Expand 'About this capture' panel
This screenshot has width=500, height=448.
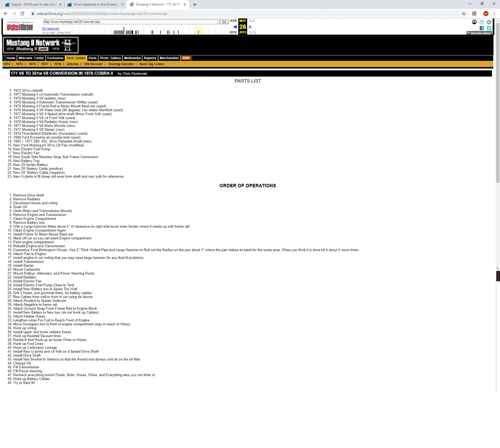click(479, 33)
